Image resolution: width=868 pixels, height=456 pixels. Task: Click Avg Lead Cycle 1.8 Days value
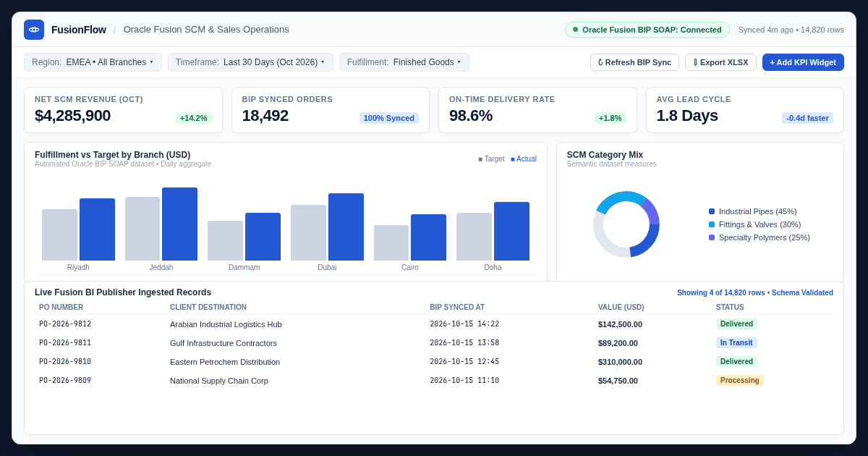pos(687,116)
